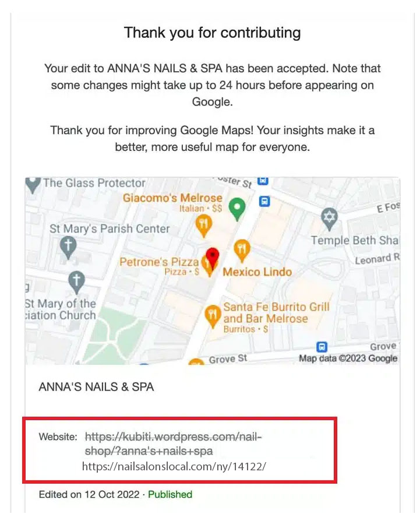Click the red location pin on map

click(213, 258)
